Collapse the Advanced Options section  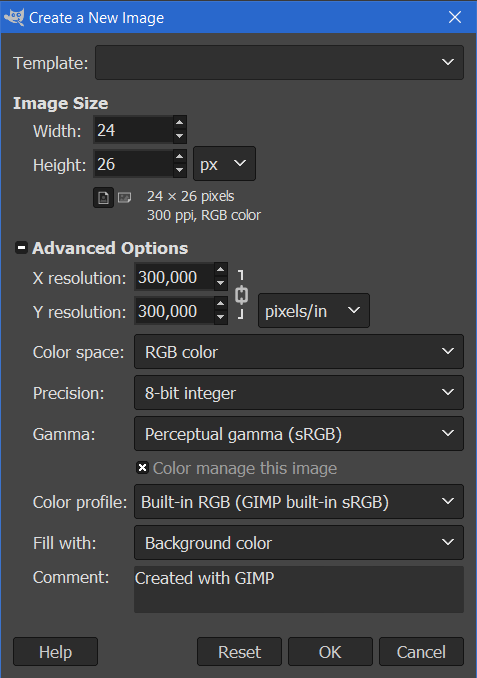point(21,248)
